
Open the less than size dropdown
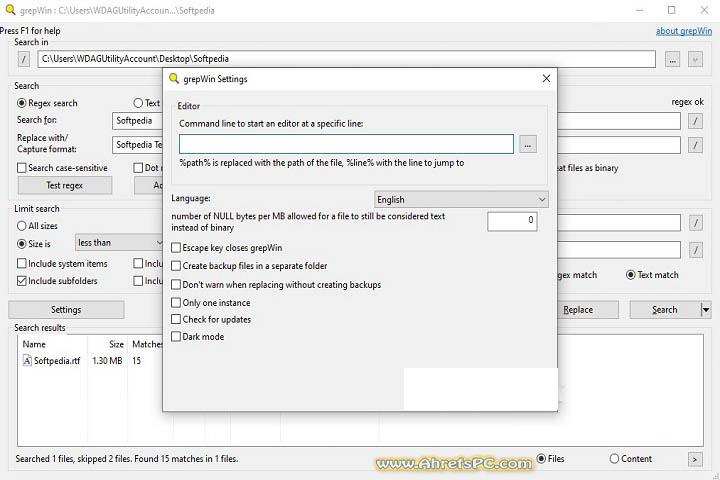pos(118,243)
